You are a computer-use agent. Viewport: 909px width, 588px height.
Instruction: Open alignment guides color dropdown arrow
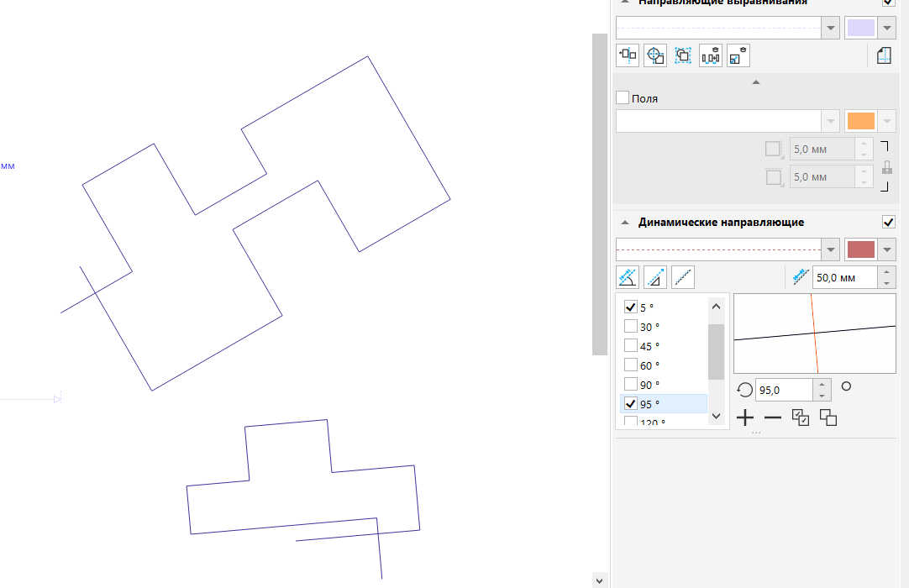click(887, 28)
